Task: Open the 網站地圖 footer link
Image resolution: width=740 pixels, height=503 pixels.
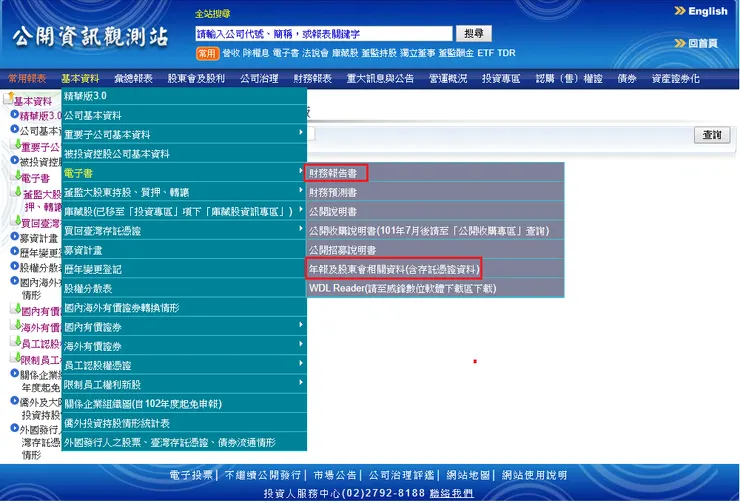Action: tap(468, 475)
